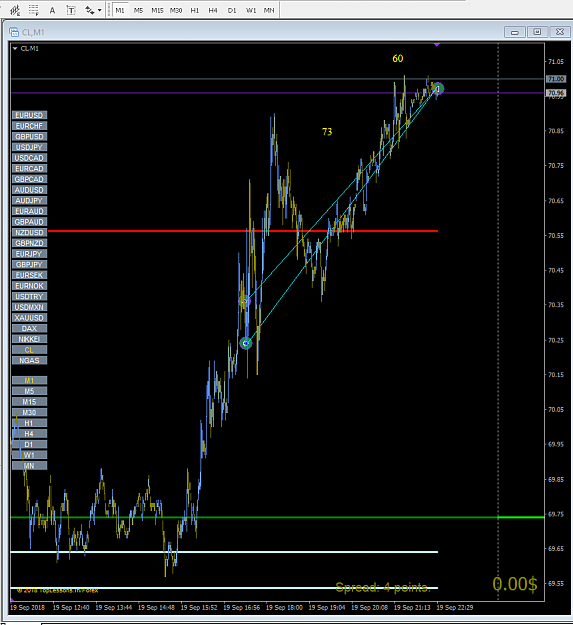Load the EURJPY symbol button
The height and width of the screenshot is (625, 573).
(29, 254)
